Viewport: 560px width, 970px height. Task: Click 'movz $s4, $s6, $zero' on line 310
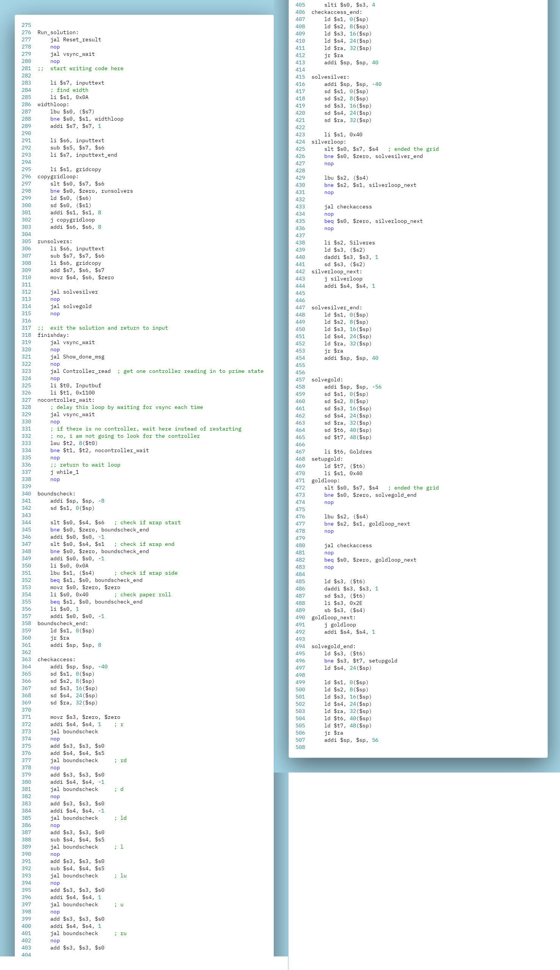click(x=82, y=277)
